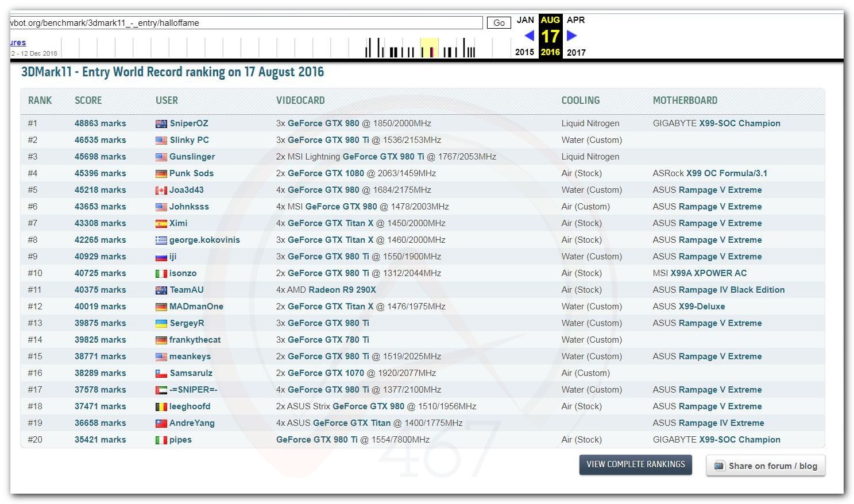The width and height of the screenshot is (854, 504).
Task: Click the Australian flag beside SniperOZ
Action: [161, 124]
